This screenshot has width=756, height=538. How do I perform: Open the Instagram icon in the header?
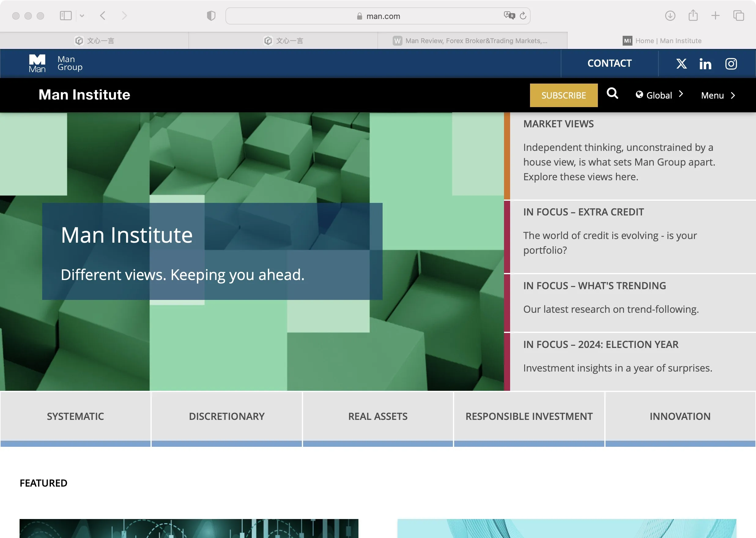[x=731, y=64]
